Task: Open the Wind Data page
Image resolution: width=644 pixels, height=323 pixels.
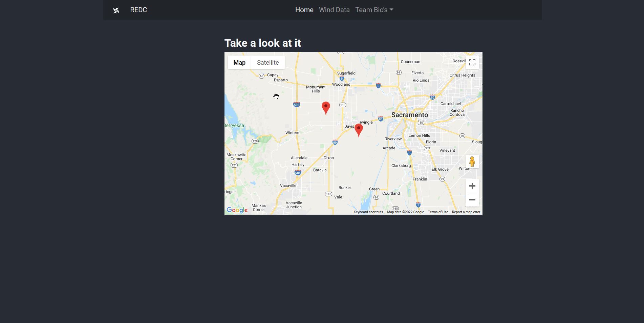Action: point(334,10)
